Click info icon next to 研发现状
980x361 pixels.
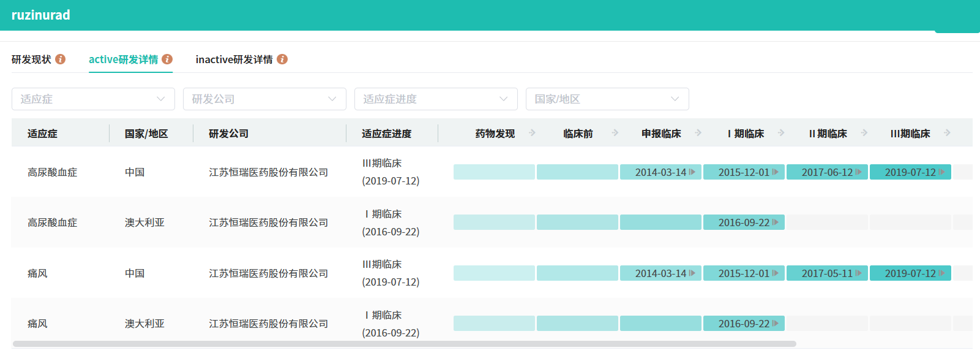pos(61,59)
